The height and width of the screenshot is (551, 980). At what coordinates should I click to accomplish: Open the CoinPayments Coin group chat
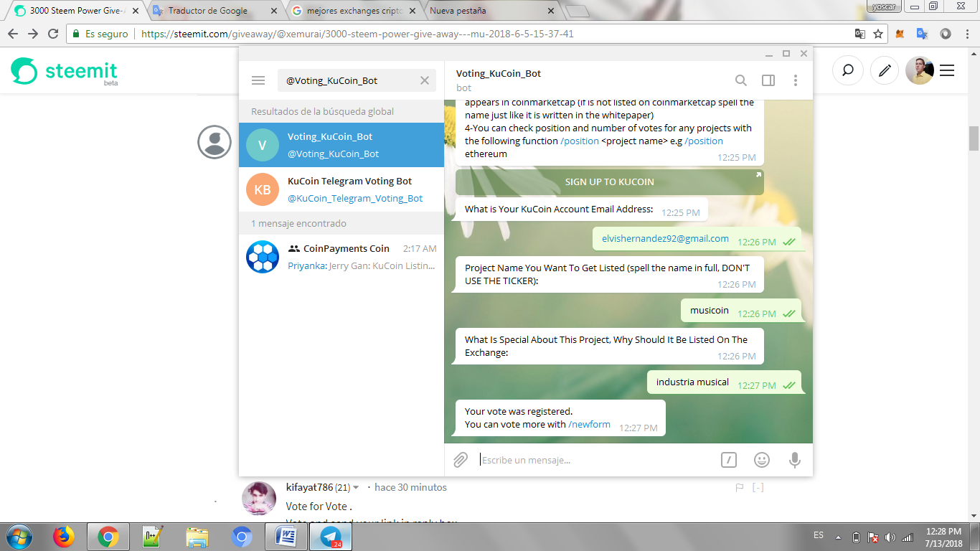341,257
